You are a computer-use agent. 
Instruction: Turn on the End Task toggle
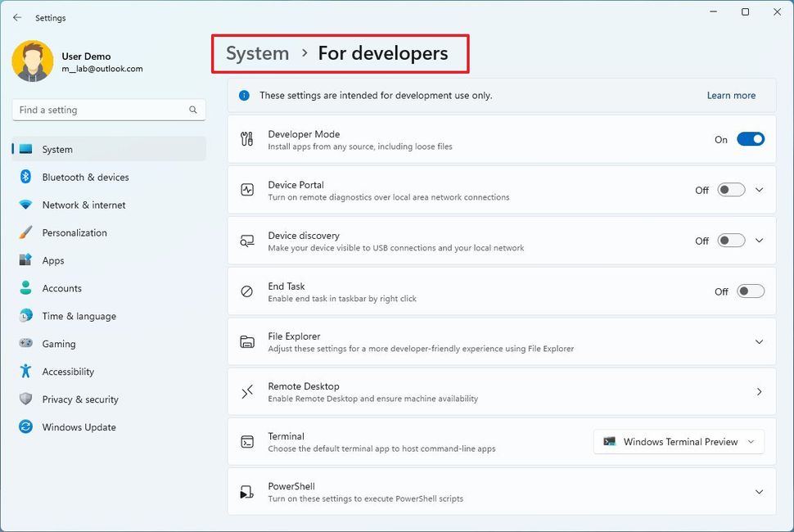pyautogui.click(x=751, y=291)
